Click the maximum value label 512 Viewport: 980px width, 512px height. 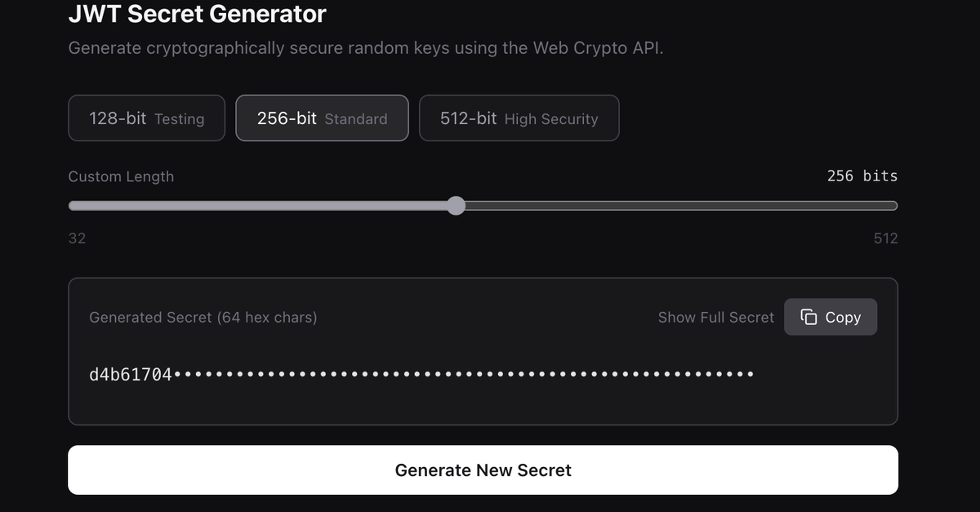(885, 238)
